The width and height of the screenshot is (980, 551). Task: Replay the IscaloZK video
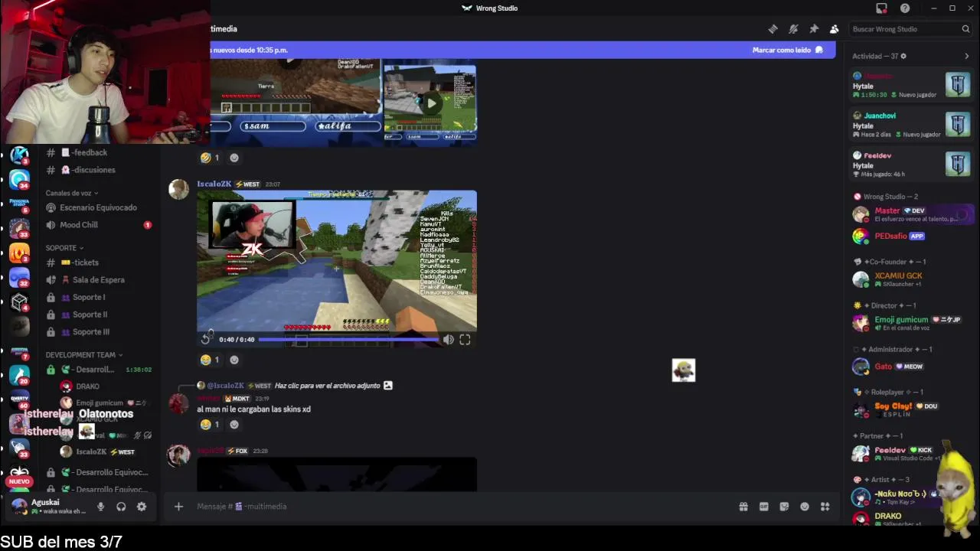(206, 339)
